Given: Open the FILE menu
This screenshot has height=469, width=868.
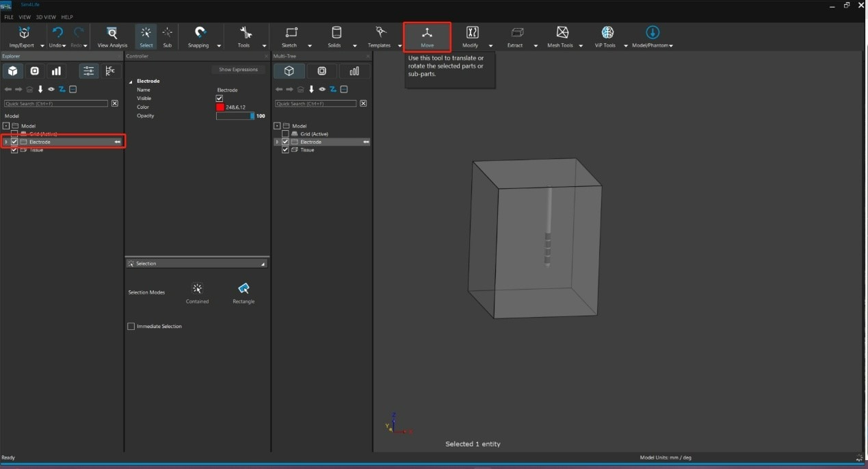Looking at the screenshot, I should point(9,17).
